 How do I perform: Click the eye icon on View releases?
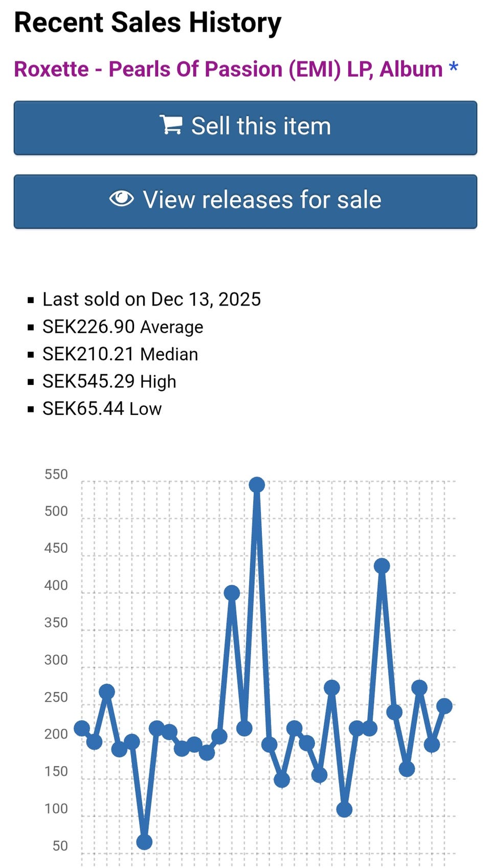click(x=122, y=199)
